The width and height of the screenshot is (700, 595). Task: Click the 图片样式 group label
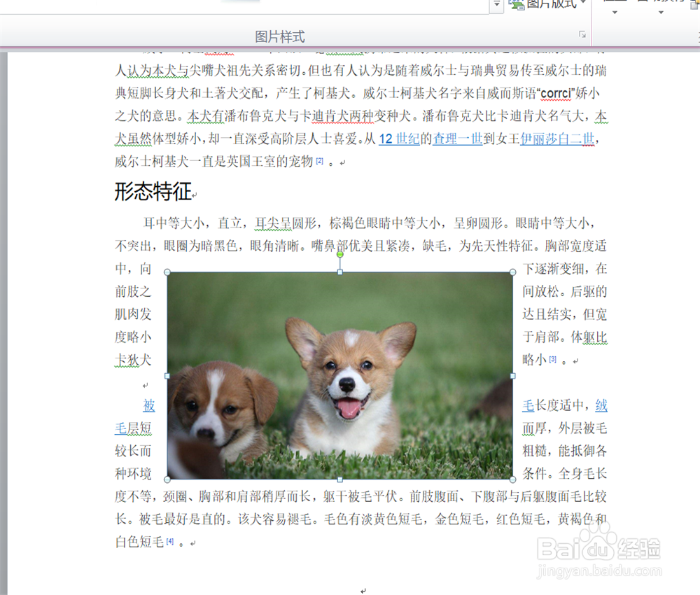[279, 36]
